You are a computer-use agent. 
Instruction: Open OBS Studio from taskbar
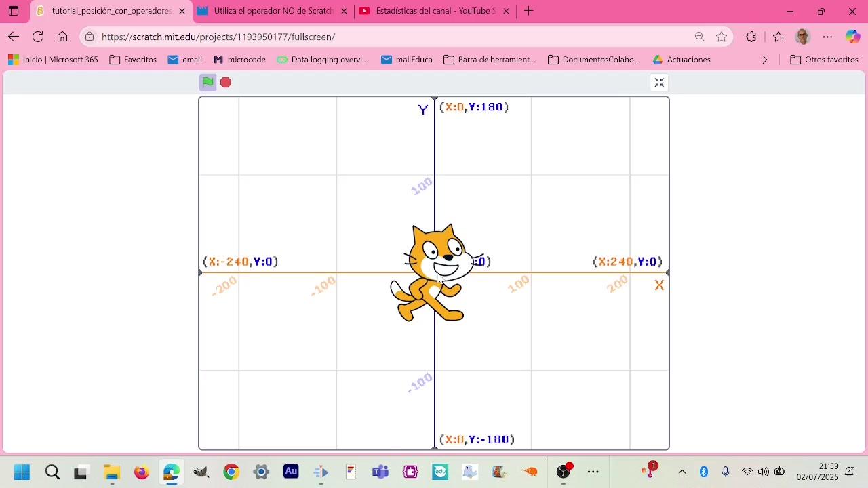pyautogui.click(x=564, y=472)
